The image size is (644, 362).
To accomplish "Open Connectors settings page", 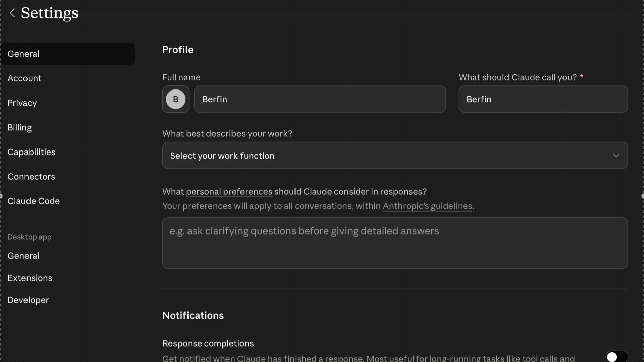I will [31, 177].
